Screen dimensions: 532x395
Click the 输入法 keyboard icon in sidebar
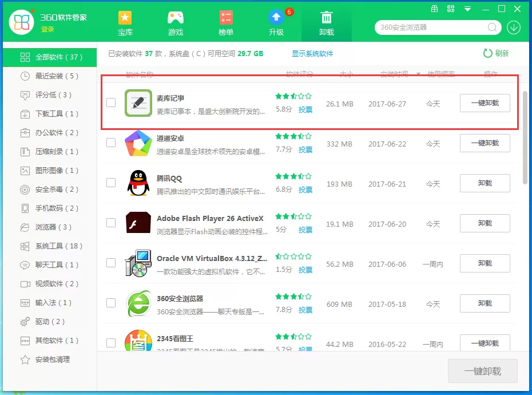[x=25, y=303]
